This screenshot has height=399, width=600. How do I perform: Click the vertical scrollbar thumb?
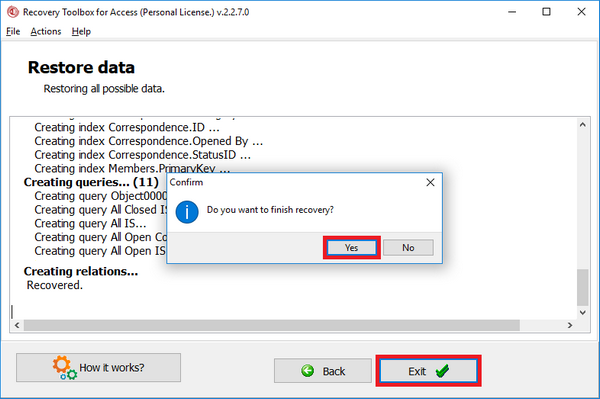coord(582,287)
